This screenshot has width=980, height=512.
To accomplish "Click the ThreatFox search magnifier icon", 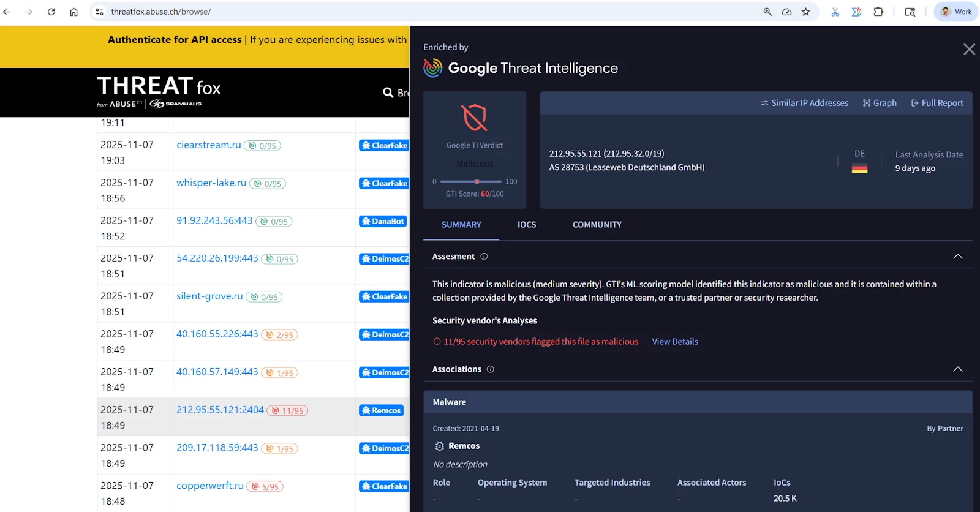I will click(x=388, y=92).
